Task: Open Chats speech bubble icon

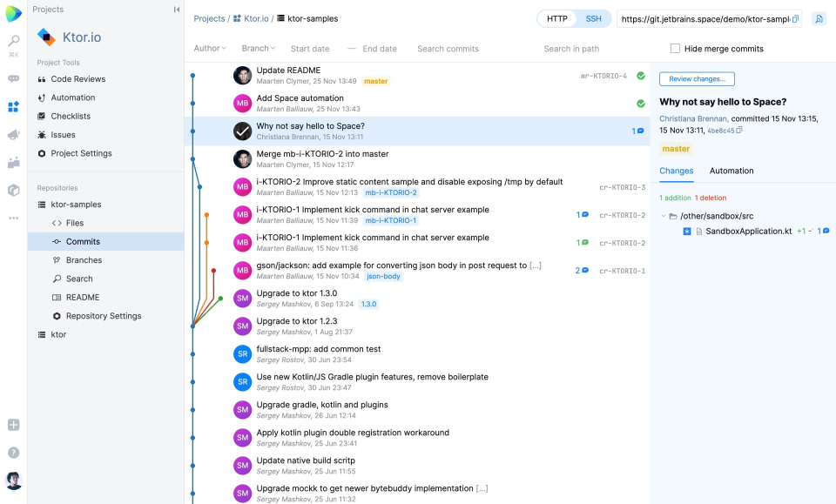Action: coord(14,79)
